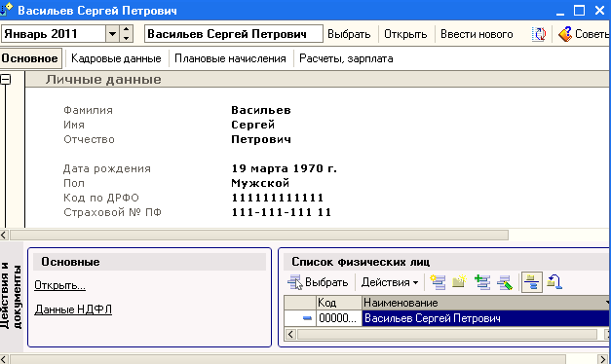
Task: Click the birth date 19 марта 1970 г.
Action: point(285,168)
